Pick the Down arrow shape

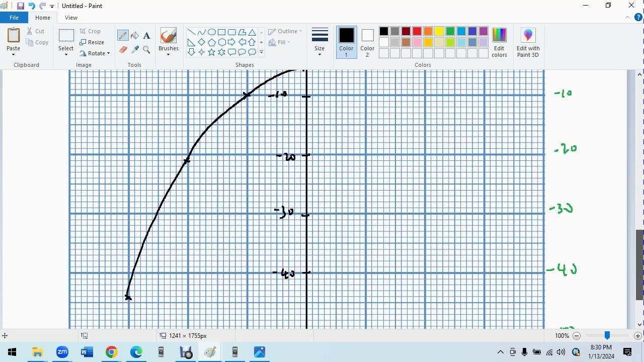click(x=191, y=52)
